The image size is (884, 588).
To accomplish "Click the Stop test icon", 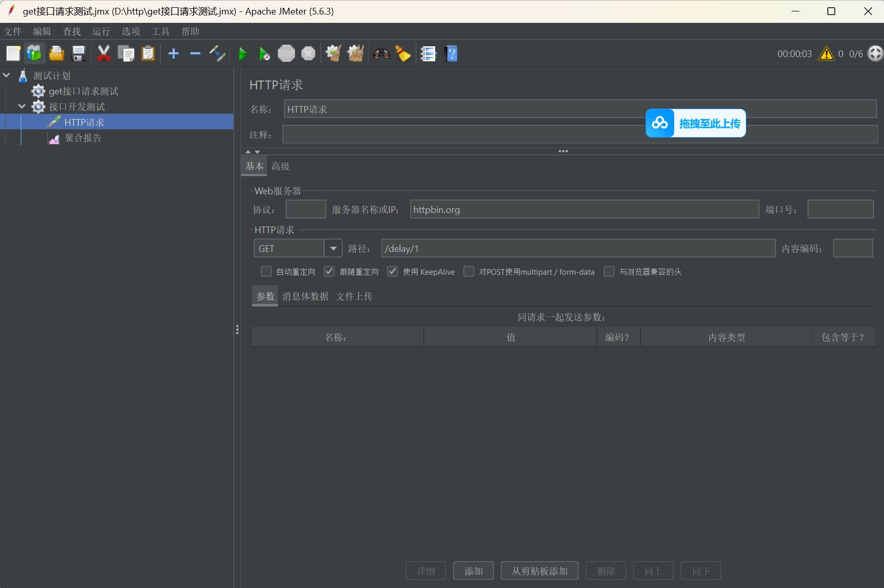I will [286, 54].
